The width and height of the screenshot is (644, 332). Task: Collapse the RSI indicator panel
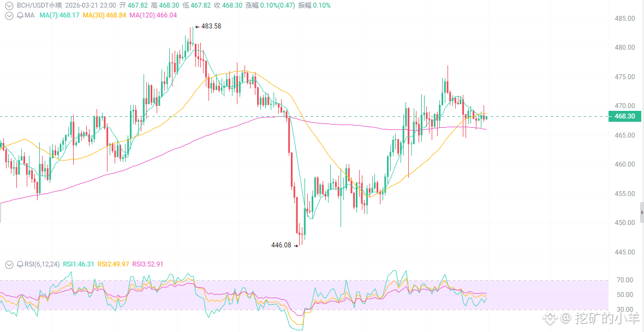pos(9,264)
